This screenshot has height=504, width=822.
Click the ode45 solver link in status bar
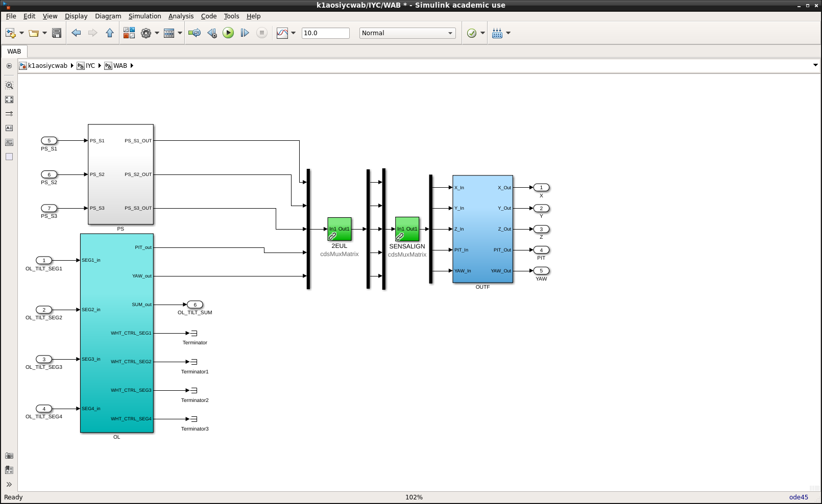click(799, 497)
